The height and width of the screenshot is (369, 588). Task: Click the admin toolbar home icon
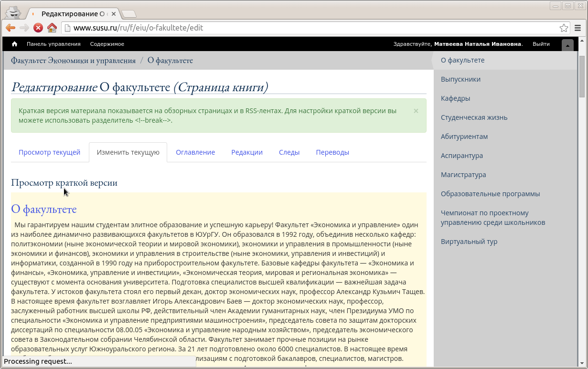point(15,44)
